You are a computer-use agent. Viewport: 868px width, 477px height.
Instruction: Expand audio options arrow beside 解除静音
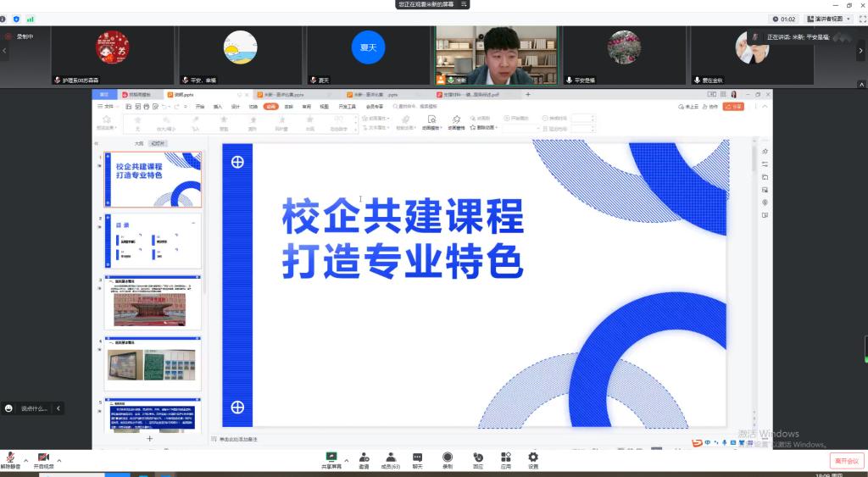tap(25, 460)
